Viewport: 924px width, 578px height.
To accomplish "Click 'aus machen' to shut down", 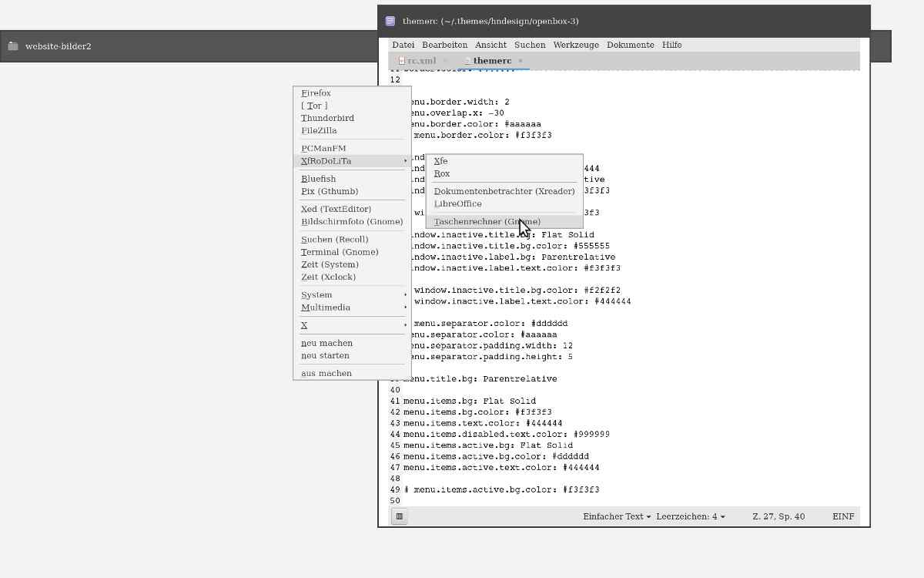I will pyautogui.click(x=326, y=374).
